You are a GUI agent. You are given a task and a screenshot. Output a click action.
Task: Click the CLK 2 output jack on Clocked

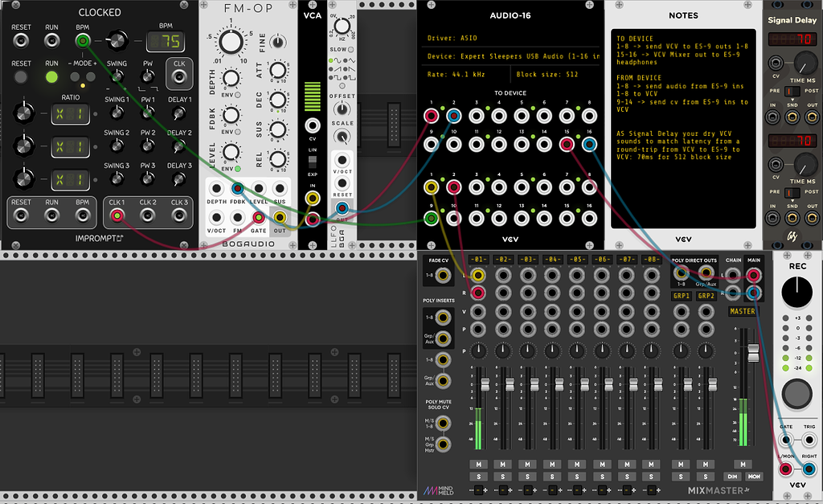pos(148,215)
